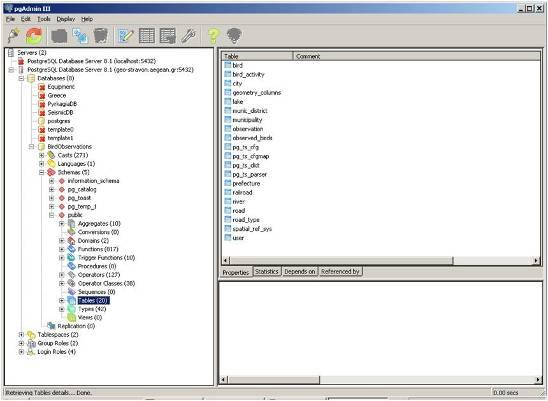Click the Tablespaces node icon
Image resolution: width=548 pixels, height=401 pixels.
[31, 335]
